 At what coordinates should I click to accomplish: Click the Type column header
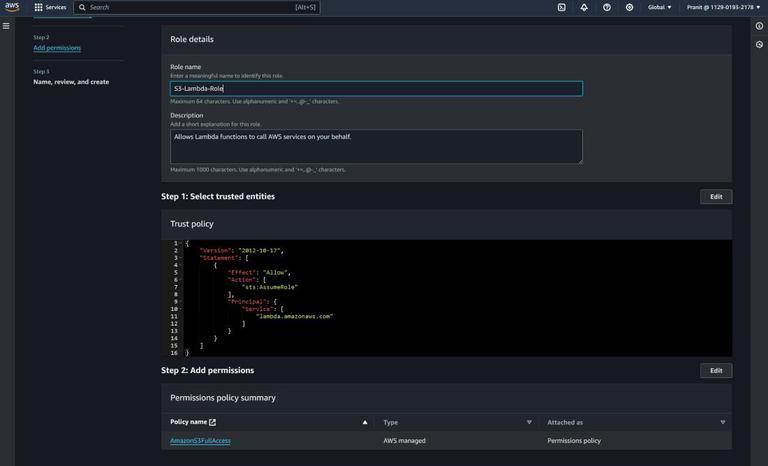[390, 422]
